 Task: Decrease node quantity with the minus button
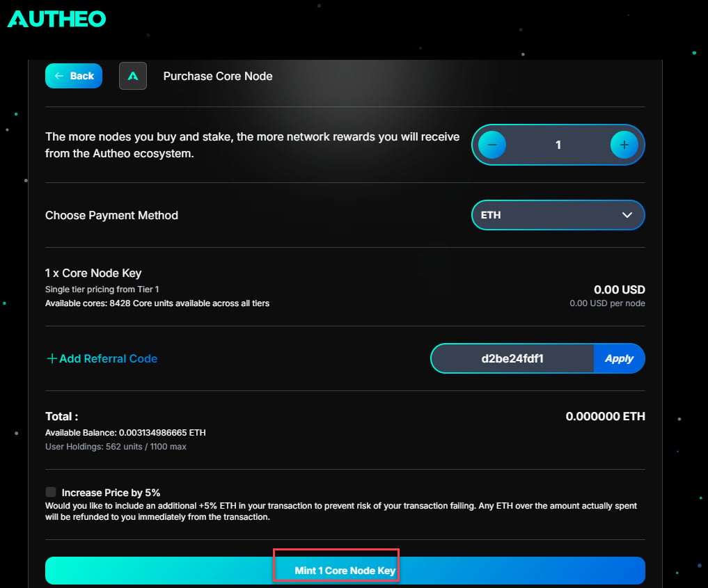tap(491, 145)
